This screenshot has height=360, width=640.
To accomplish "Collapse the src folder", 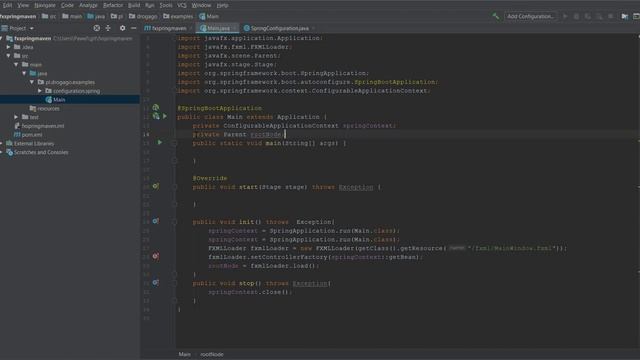I will click(9, 56).
